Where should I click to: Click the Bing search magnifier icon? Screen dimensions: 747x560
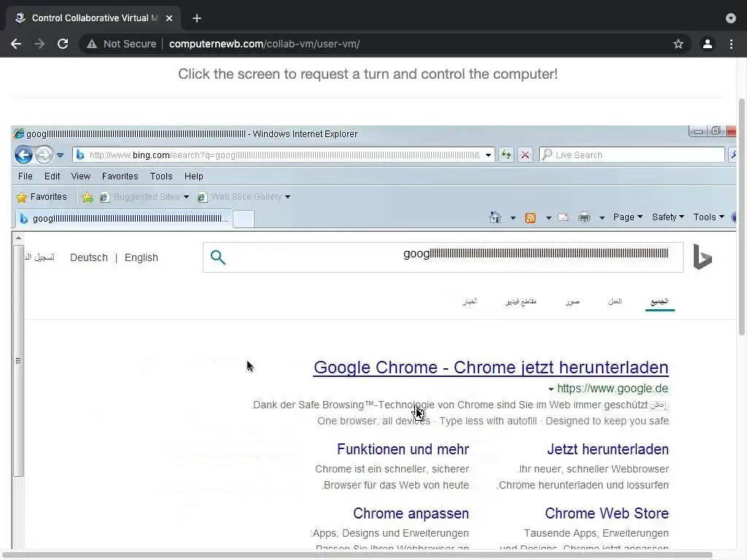click(x=217, y=257)
